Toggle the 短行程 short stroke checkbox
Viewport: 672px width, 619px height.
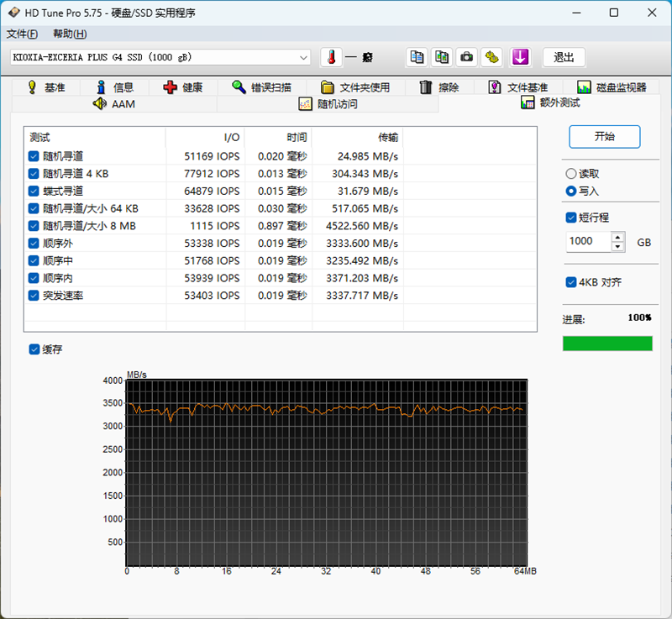[x=571, y=218]
